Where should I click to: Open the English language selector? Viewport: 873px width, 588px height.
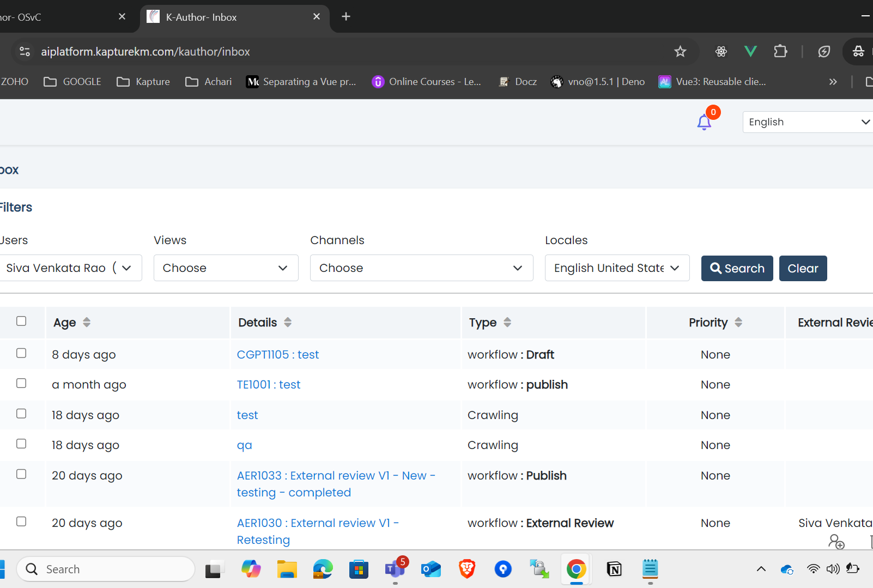click(x=808, y=122)
